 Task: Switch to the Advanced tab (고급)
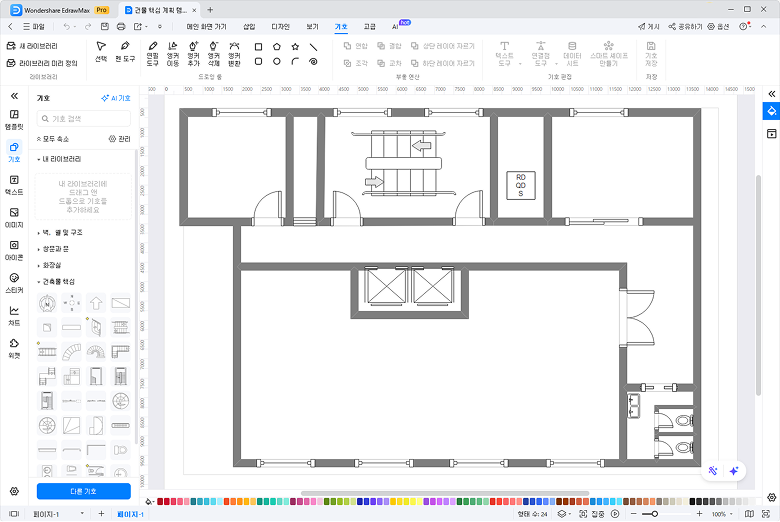[x=369, y=26]
